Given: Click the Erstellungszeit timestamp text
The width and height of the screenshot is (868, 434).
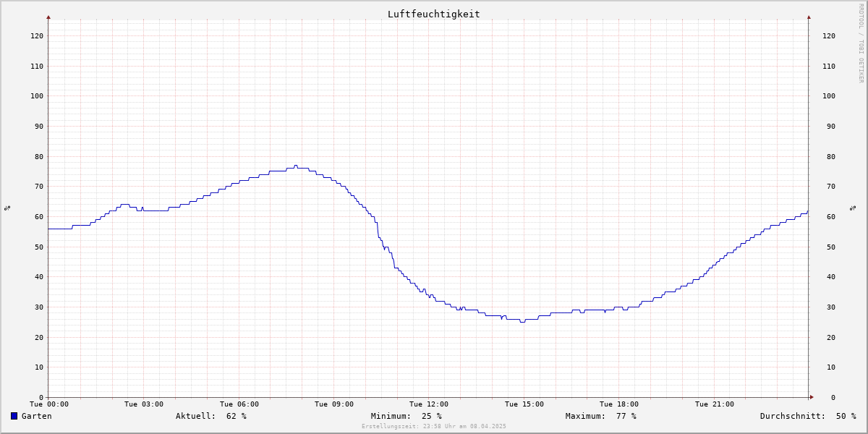Looking at the screenshot, I should (x=434, y=426).
